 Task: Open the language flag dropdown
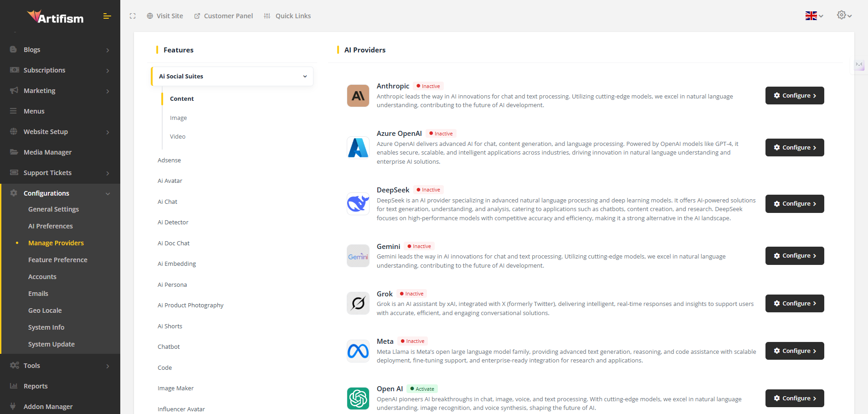[814, 16]
